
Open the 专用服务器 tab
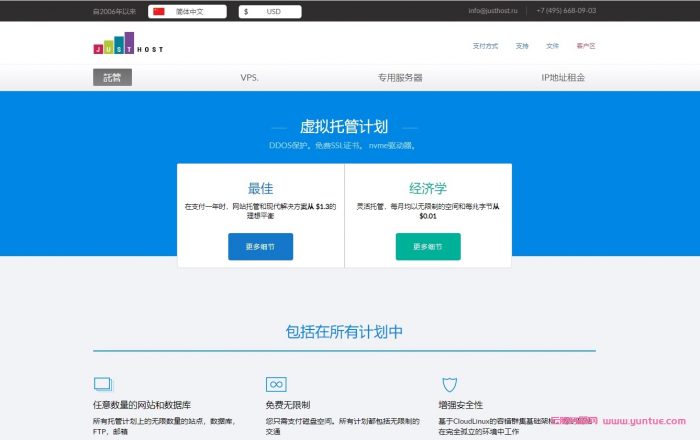(x=399, y=77)
